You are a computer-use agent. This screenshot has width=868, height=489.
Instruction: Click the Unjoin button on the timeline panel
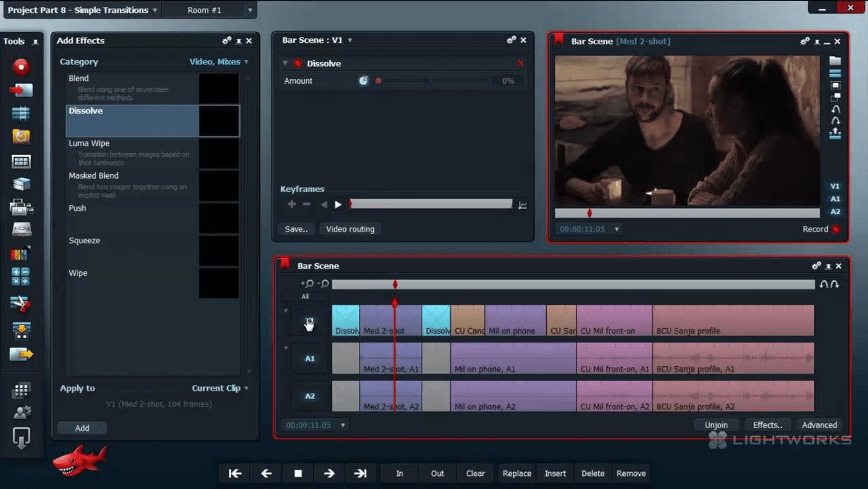(715, 424)
